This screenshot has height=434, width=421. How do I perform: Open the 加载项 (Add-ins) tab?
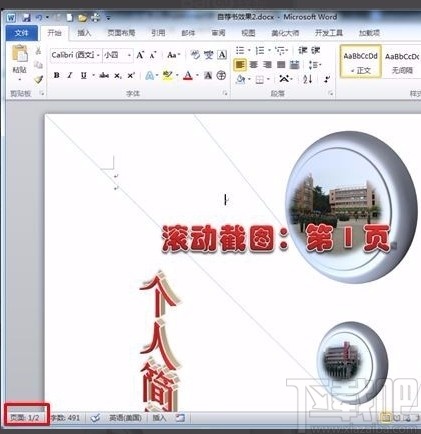coord(369,33)
